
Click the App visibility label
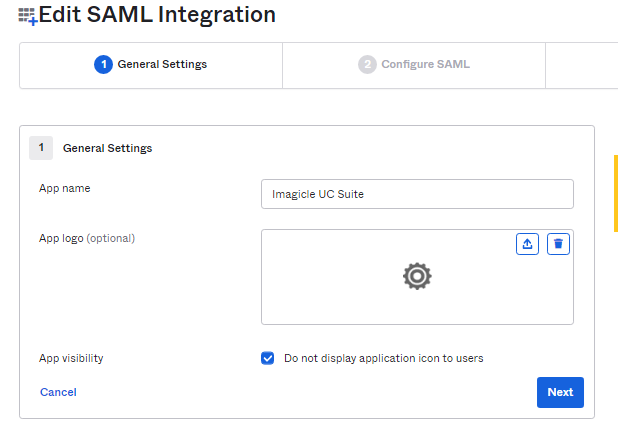click(x=71, y=358)
